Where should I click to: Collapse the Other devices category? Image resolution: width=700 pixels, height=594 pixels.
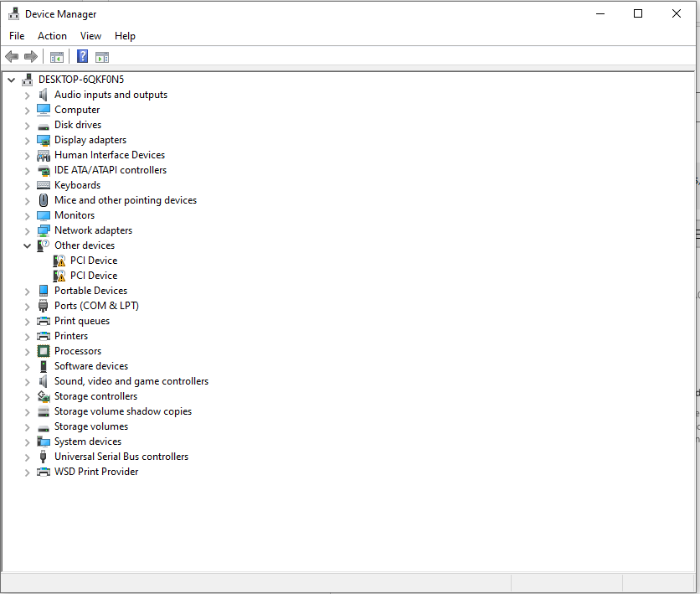[27, 245]
